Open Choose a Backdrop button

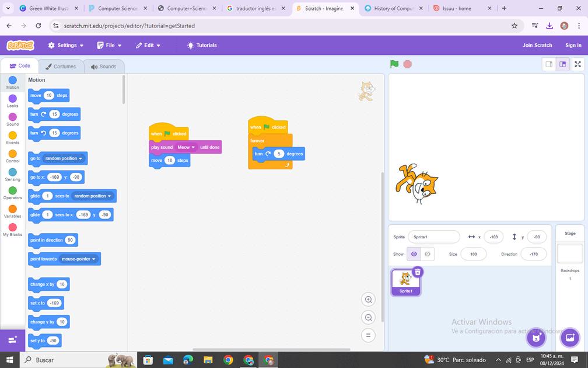(x=569, y=338)
